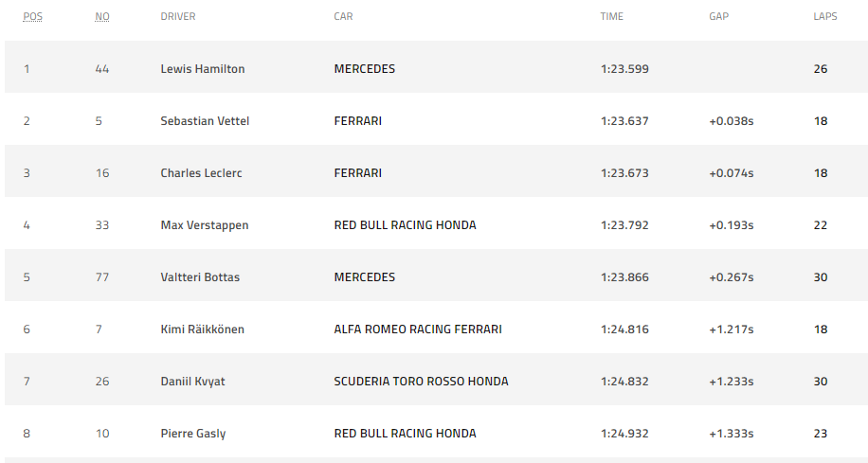Click Bottas's lap time 1:23.866
The width and height of the screenshot is (868, 463).
624,277
